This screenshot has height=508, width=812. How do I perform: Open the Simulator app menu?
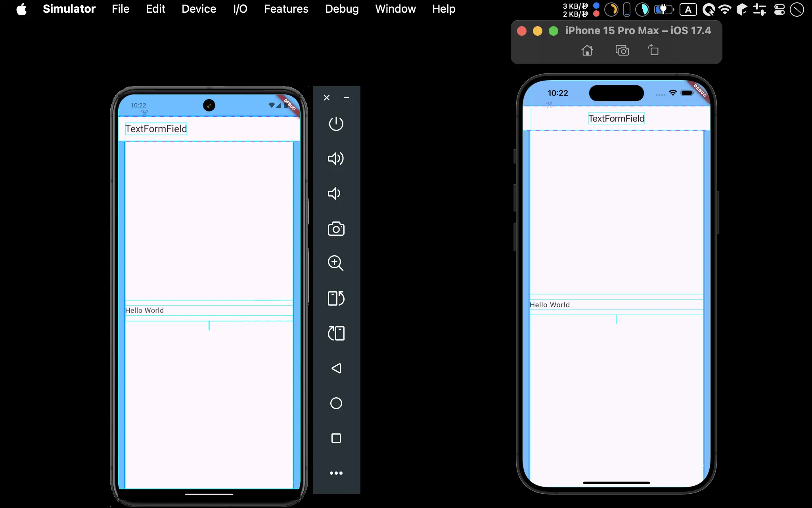69,9
